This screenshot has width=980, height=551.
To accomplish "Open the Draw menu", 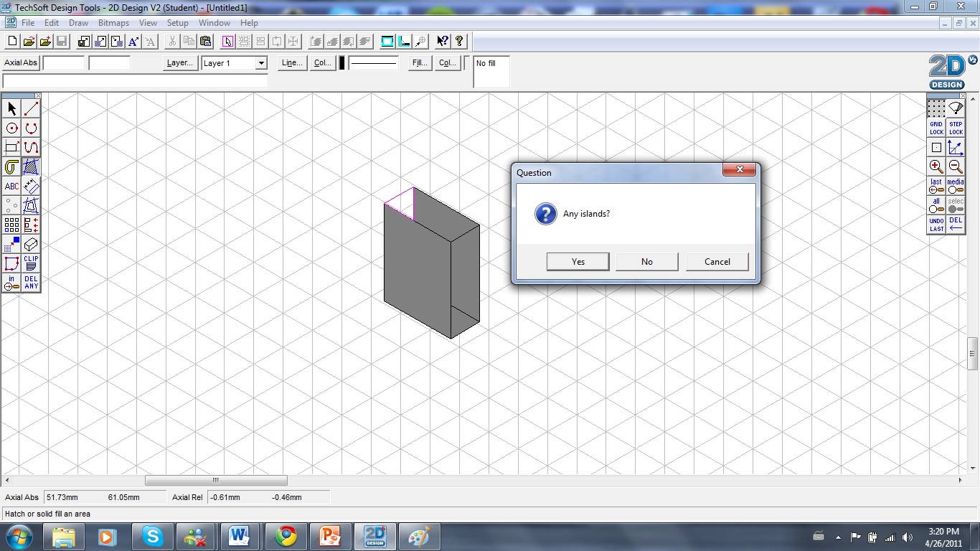I will click(78, 22).
